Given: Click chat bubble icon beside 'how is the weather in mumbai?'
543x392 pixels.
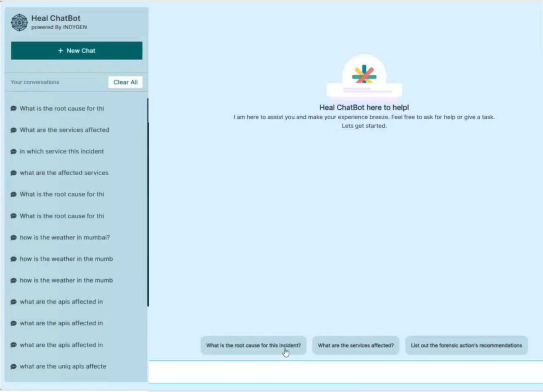Looking at the screenshot, I should point(13,237).
